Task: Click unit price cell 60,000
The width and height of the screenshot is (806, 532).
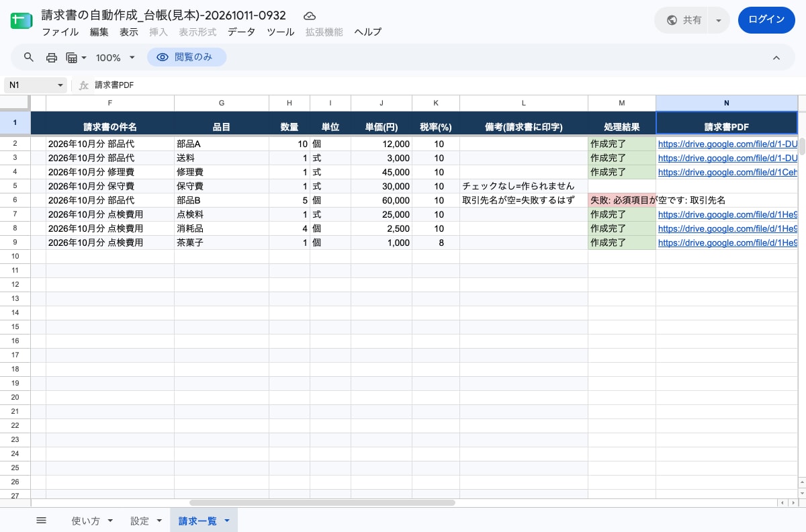Action: tap(382, 200)
